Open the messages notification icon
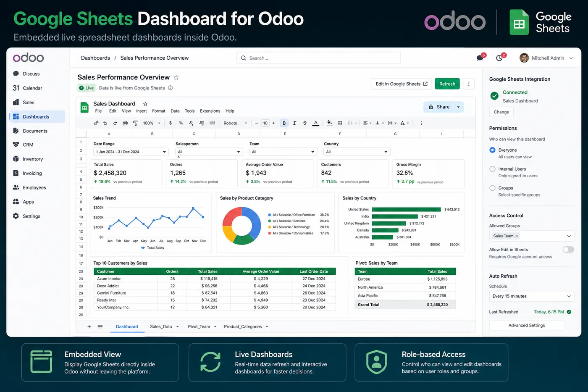Viewport: 588px width, 392px height. click(480, 58)
